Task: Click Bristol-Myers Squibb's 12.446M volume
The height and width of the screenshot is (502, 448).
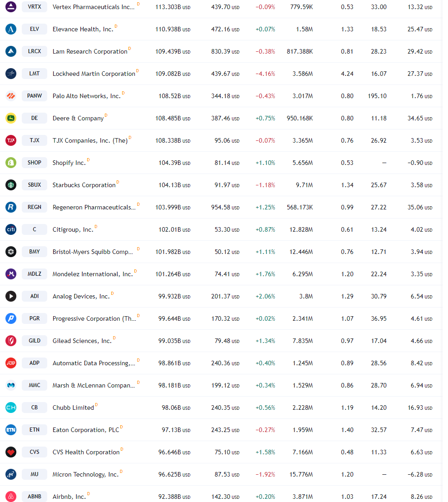Action: point(301,252)
